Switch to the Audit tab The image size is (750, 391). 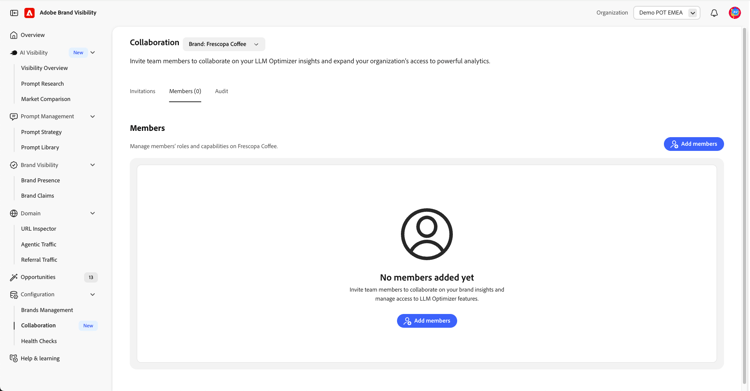pos(221,91)
